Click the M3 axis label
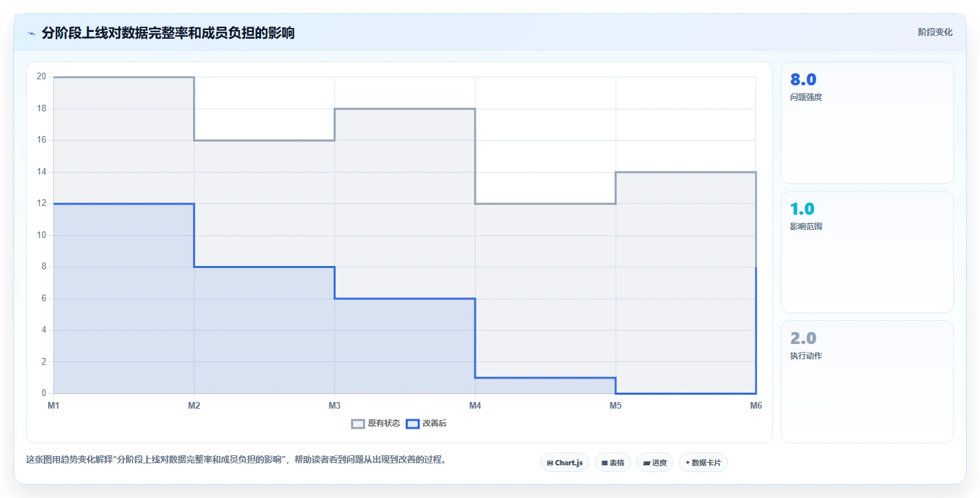The image size is (980, 498). pyautogui.click(x=334, y=405)
